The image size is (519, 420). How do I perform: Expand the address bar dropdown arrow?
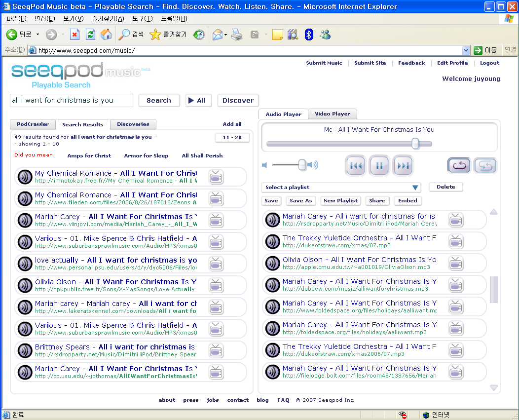tap(466, 50)
